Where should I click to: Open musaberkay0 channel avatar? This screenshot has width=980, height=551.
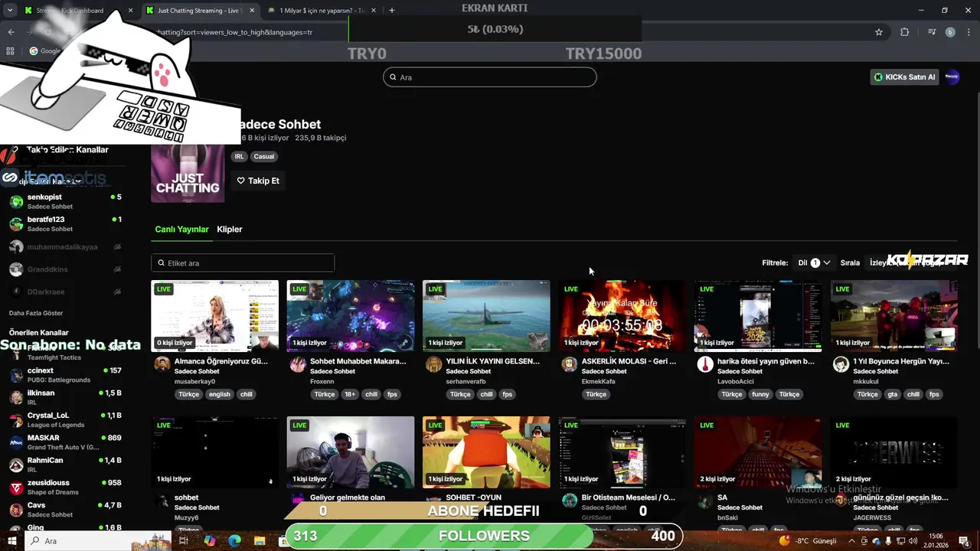click(162, 364)
